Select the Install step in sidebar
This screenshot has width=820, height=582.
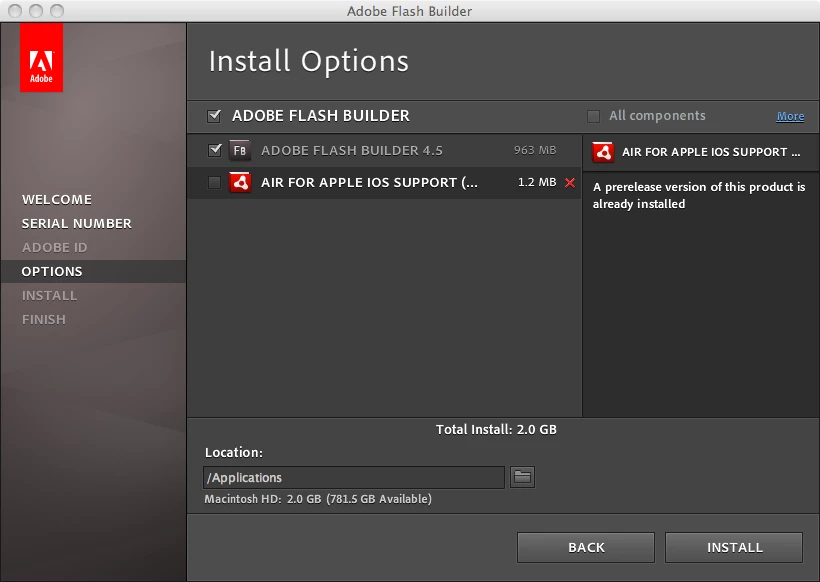[x=50, y=295]
